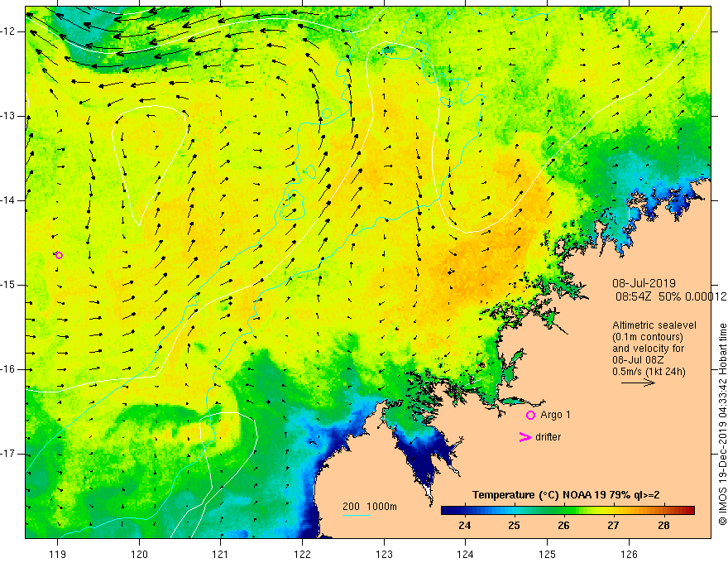Click the 0.5m/s (1kt 24h) text
Image resolution: width=728 pixels, height=563 pixels.
[649, 372]
